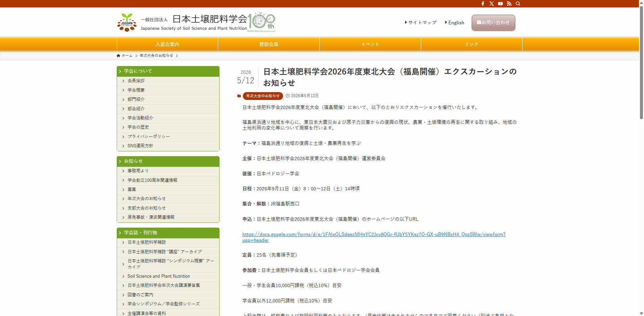Expand お知らせ sidebar header
The image size is (644, 316).
coord(168,161)
